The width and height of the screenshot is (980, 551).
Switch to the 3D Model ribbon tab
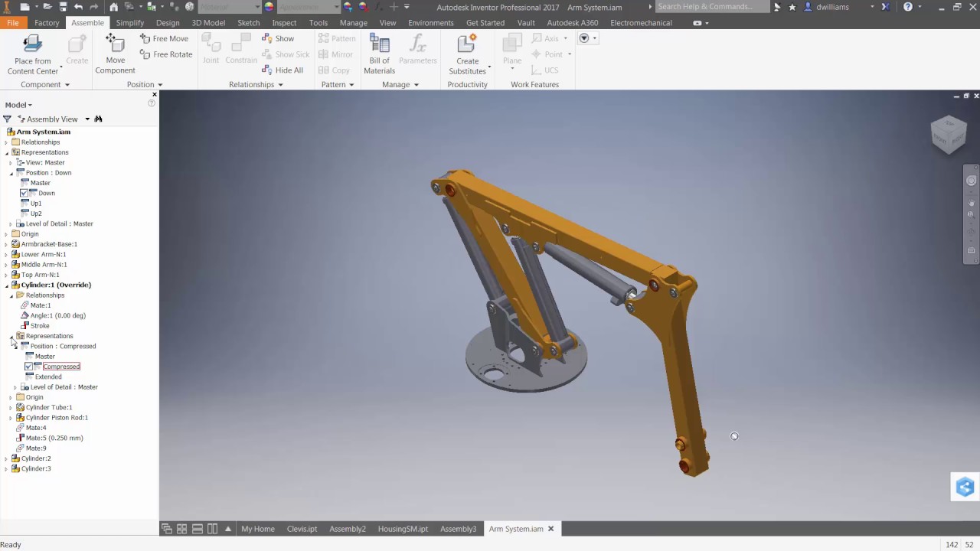[x=208, y=23]
